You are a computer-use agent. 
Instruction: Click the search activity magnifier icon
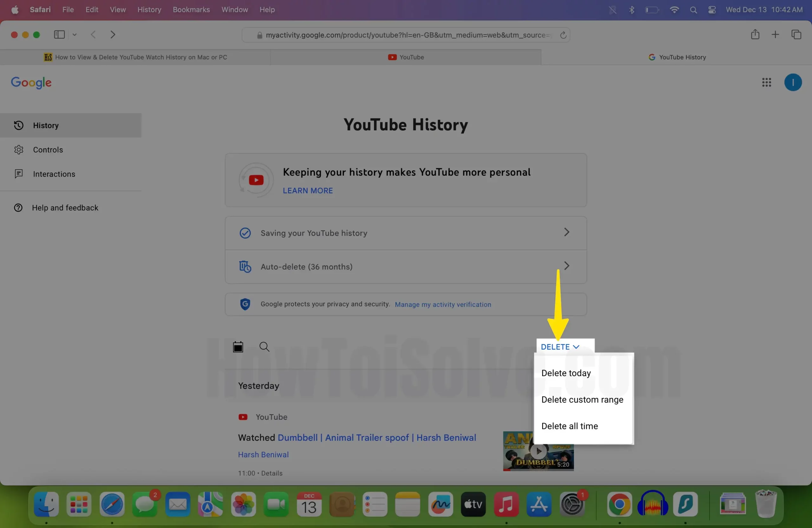tap(264, 347)
